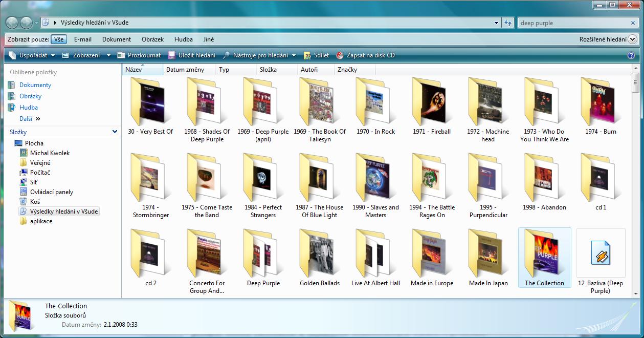Open the Zobrazení views dropdown arrow

click(x=108, y=55)
